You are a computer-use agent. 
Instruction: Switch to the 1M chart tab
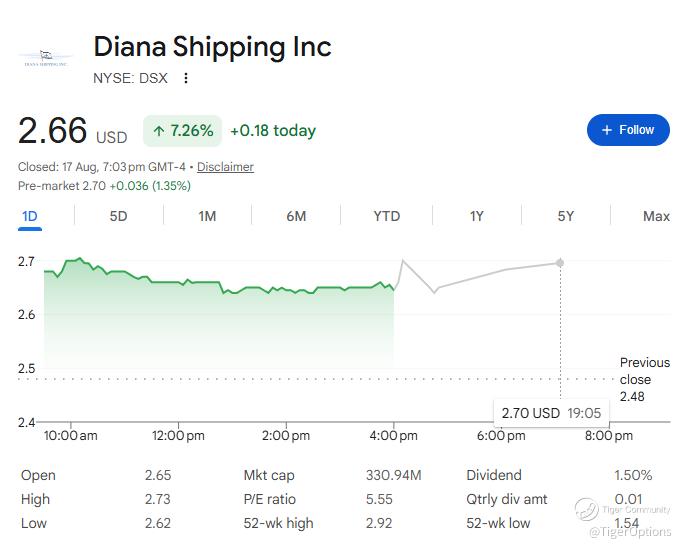(x=207, y=216)
